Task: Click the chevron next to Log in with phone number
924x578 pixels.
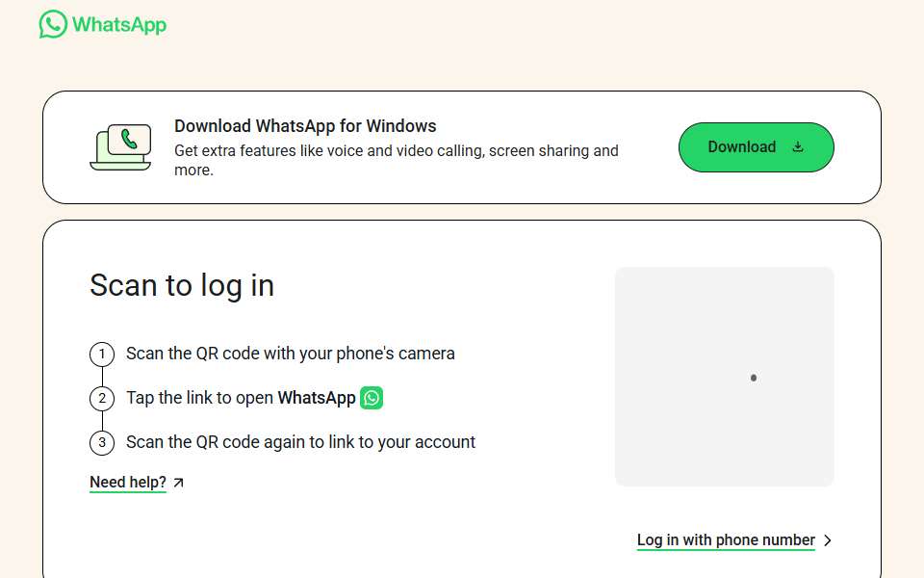Action: pyautogui.click(x=828, y=540)
